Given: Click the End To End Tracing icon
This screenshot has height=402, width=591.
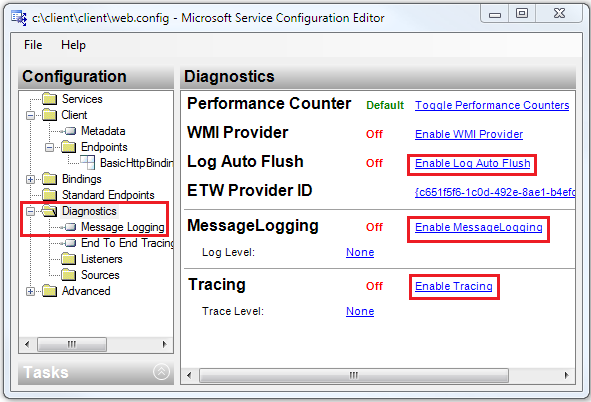Looking at the screenshot, I should (70, 243).
